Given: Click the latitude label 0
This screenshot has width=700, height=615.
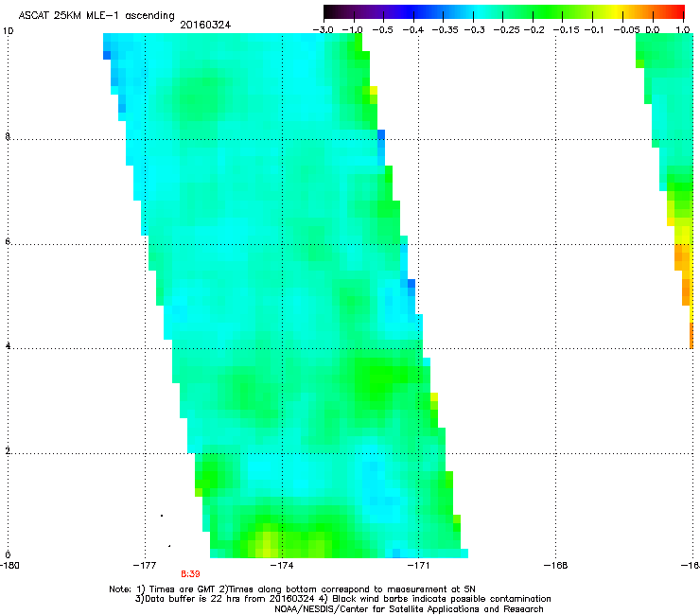Looking at the screenshot, I should 8,555.
